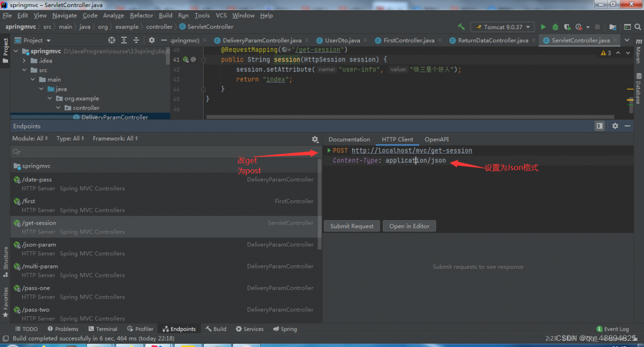Image resolution: width=644 pixels, height=347 pixels.
Task: Collapse all nodes in Project panel
Action: coord(136,40)
